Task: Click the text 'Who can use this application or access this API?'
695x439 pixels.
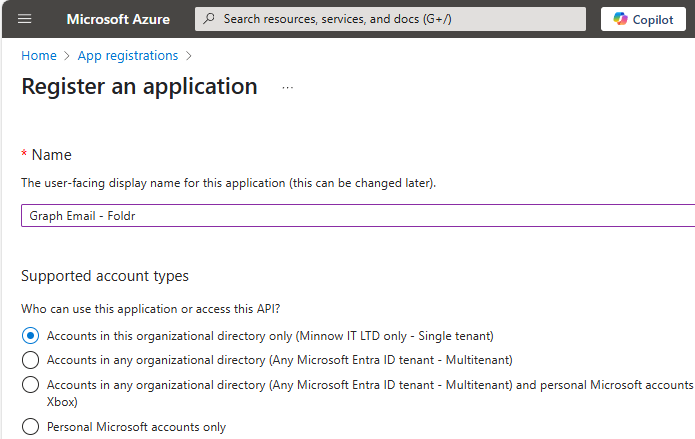Action: 151,309
